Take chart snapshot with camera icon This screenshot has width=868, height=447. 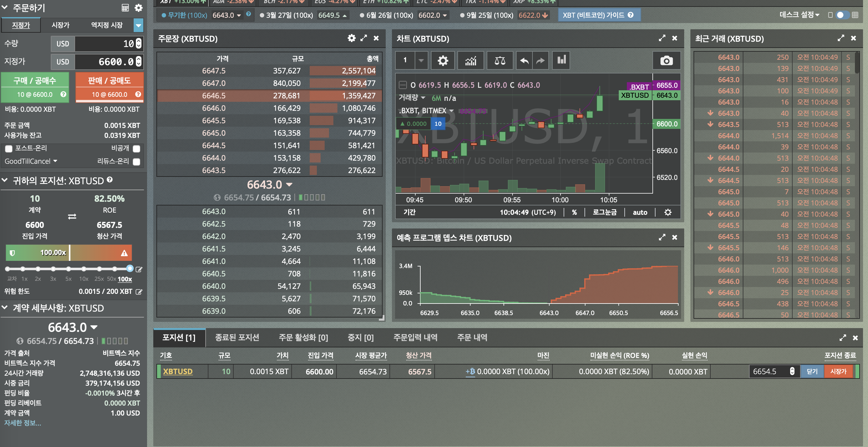[x=666, y=61]
